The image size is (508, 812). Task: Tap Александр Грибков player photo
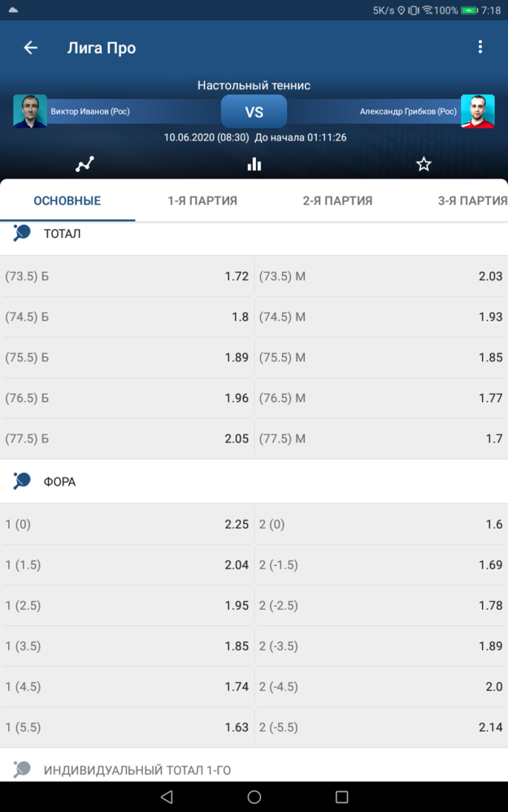click(477, 110)
